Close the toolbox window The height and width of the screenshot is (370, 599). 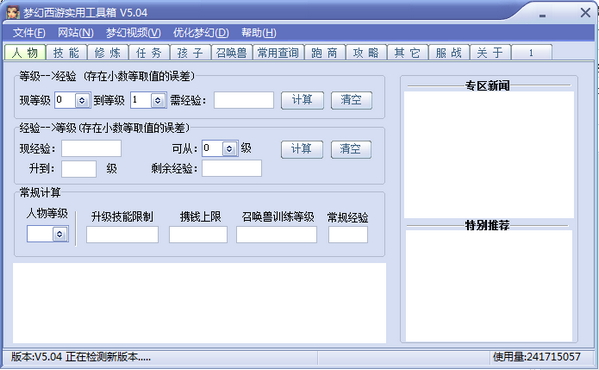[585, 13]
